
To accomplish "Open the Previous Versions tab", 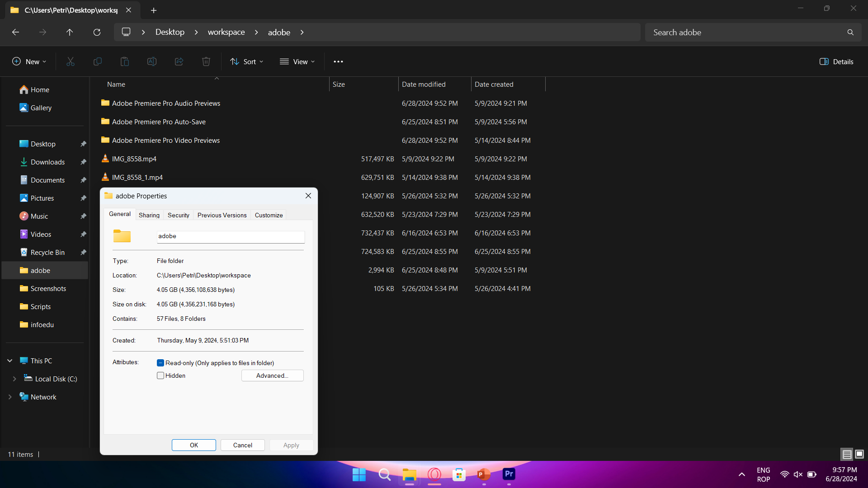I will [222, 215].
